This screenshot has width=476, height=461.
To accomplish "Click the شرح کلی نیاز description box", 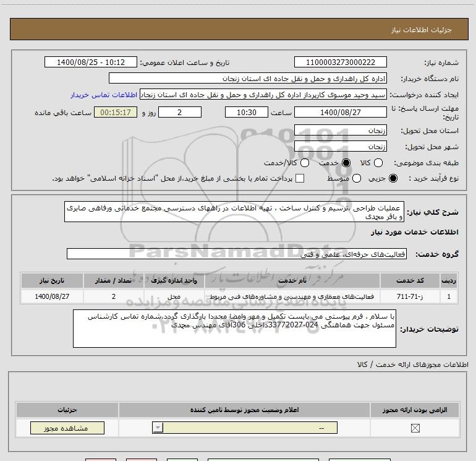I will click(234, 212).
